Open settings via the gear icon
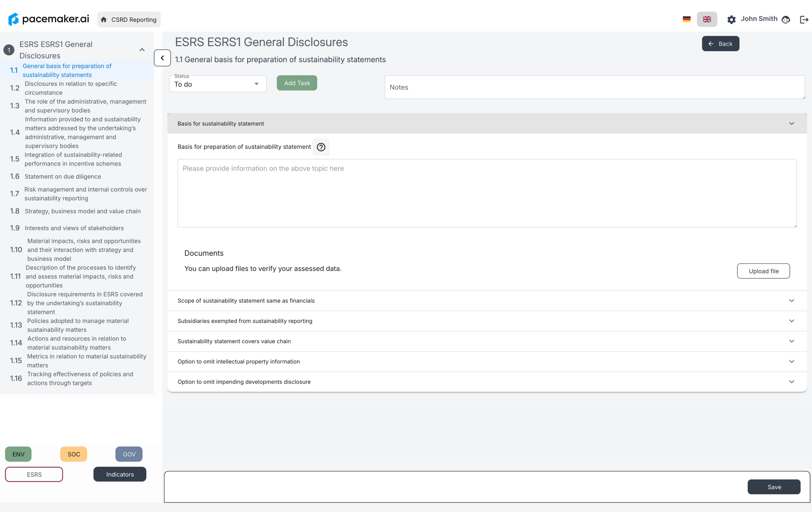This screenshot has width=812, height=512. click(x=731, y=20)
